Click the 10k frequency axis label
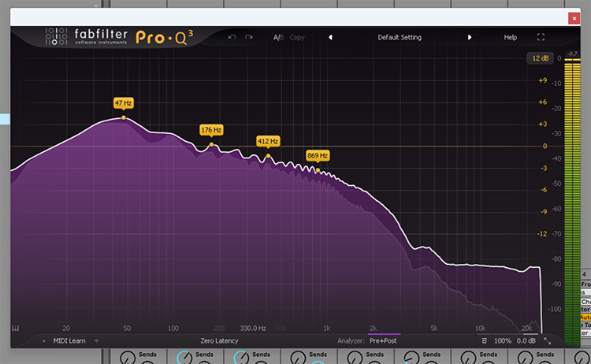The width and height of the screenshot is (591, 364). [x=480, y=329]
